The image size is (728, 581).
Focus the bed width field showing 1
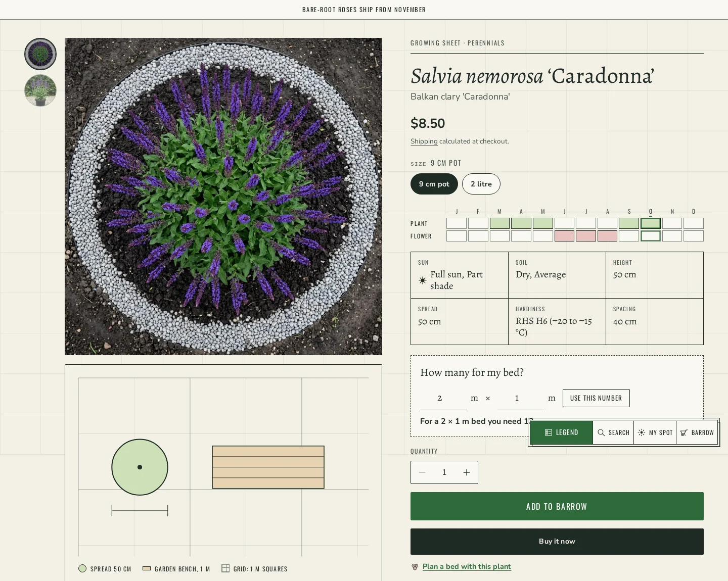[521, 398]
